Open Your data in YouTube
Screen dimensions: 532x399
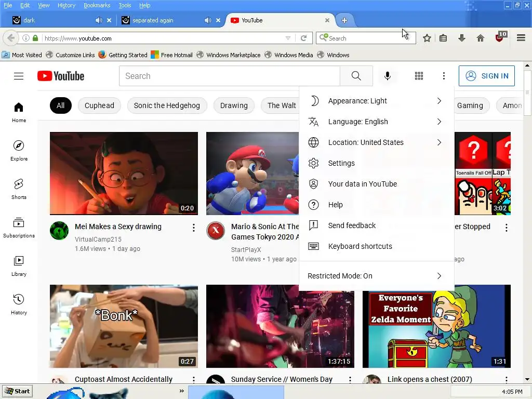point(376,184)
